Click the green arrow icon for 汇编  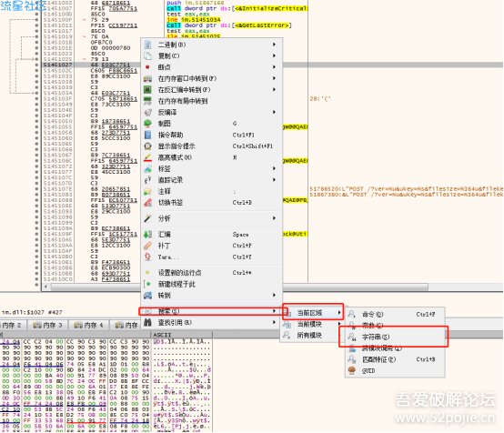click(x=147, y=235)
